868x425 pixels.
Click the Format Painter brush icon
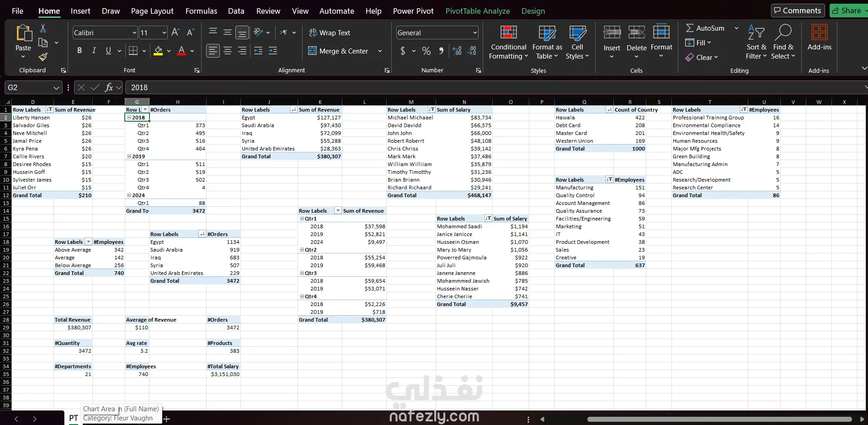point(43,57)
